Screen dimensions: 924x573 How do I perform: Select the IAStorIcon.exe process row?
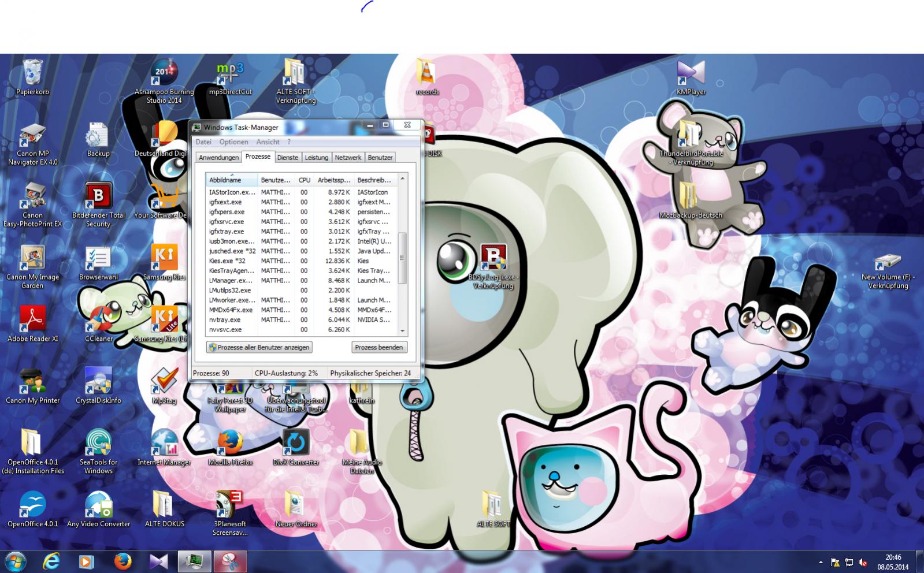click(302, 192)
